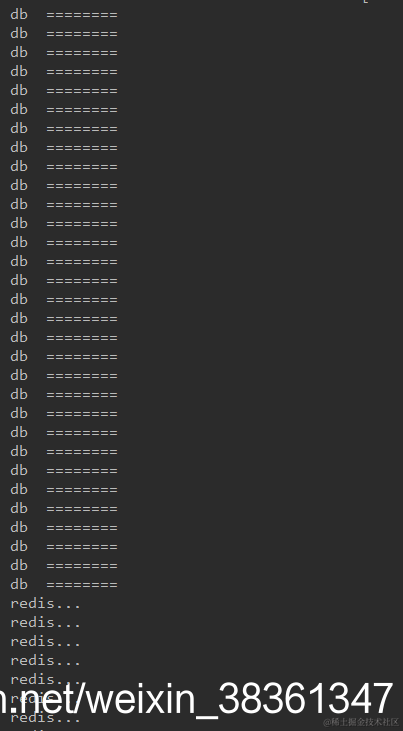The image size is (403, 731).
Task: Click the "db" word on the fifth line
Action: (x=19, y=91)
